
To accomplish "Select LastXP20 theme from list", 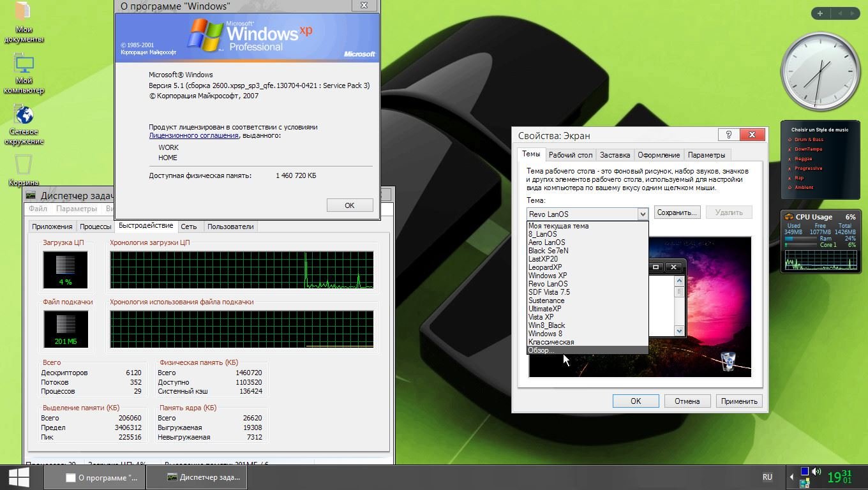I will tap(587, 259).
